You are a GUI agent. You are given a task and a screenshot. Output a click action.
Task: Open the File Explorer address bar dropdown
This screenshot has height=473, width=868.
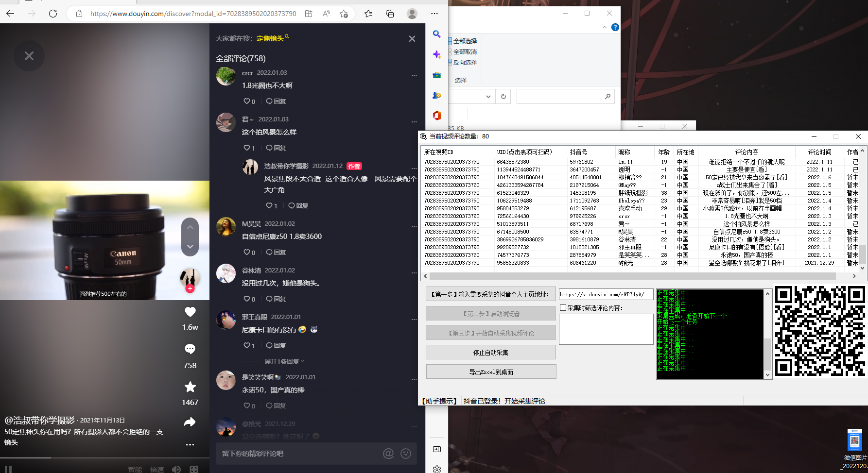click(x=488, y=97)
